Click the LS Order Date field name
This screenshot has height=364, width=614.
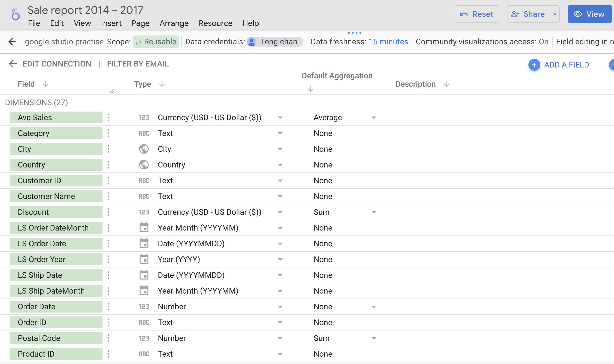(x=42, y=244)
